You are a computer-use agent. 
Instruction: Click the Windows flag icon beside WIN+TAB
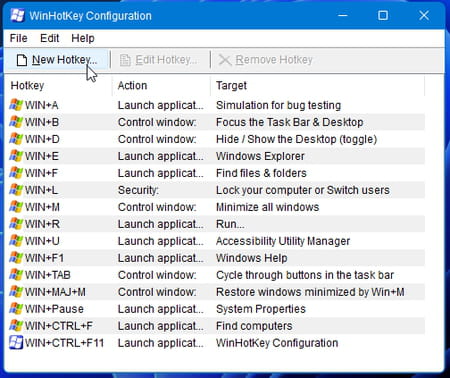point(16,275)
